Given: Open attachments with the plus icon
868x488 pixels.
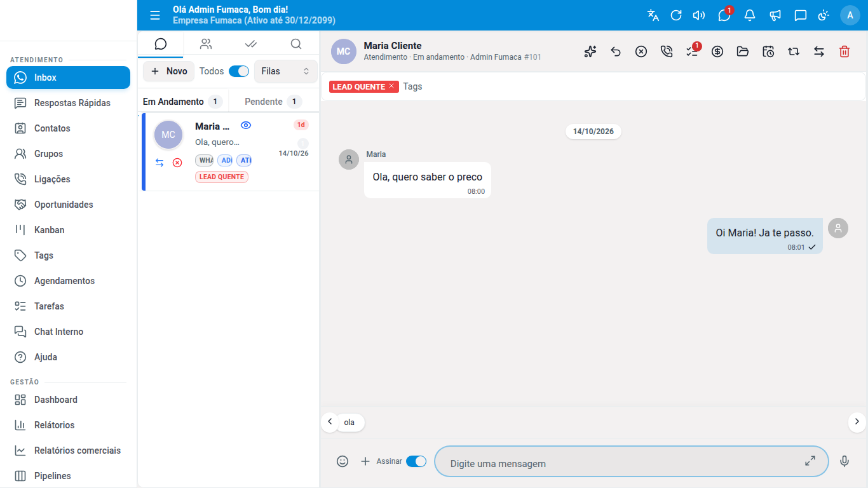Looking at the screenshot, I should coord(365,461).
